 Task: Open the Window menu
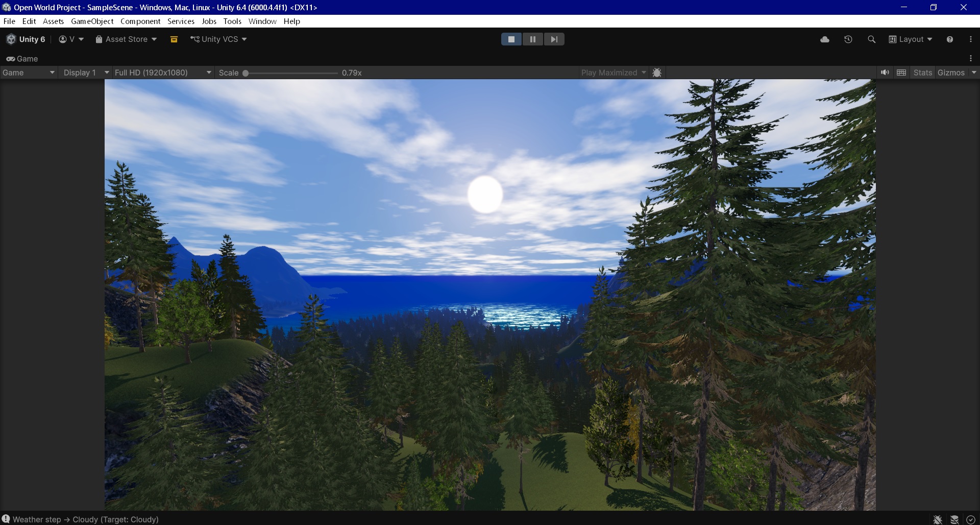click(x=262, y=21)
